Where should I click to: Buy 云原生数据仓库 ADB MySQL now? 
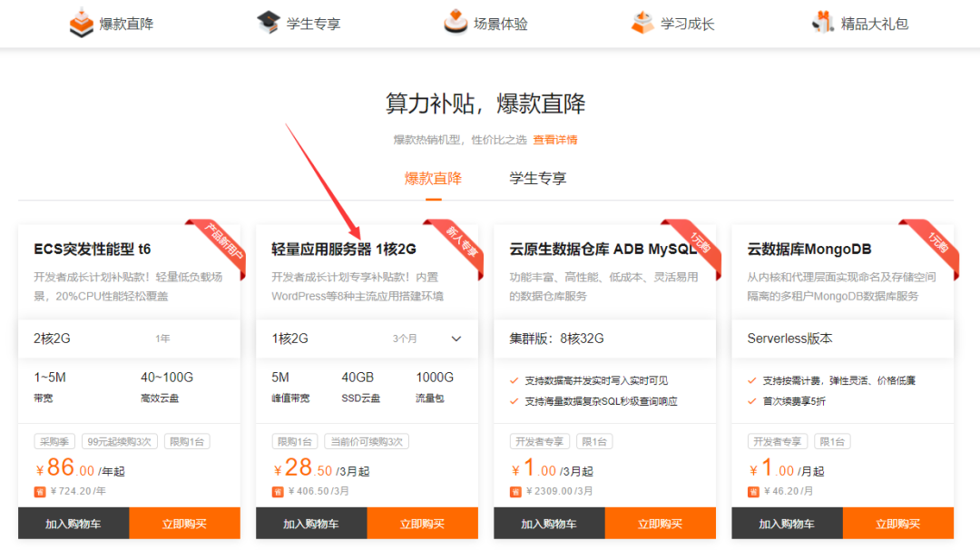660,523
